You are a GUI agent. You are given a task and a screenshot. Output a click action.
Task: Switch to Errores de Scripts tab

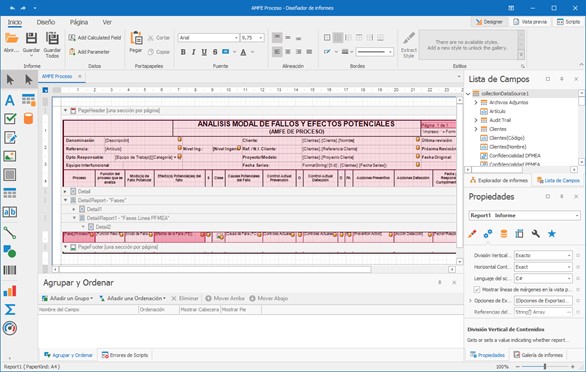125,355
